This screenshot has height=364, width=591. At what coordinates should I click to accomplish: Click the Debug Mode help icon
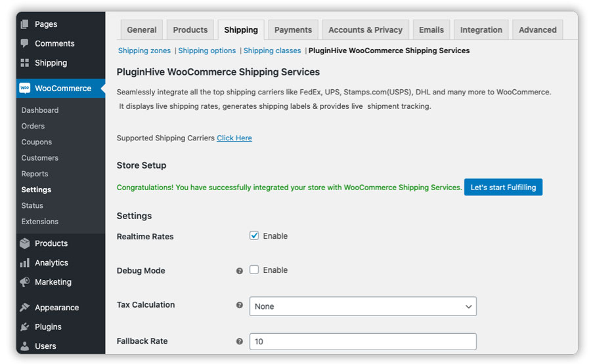coord(239,271)
